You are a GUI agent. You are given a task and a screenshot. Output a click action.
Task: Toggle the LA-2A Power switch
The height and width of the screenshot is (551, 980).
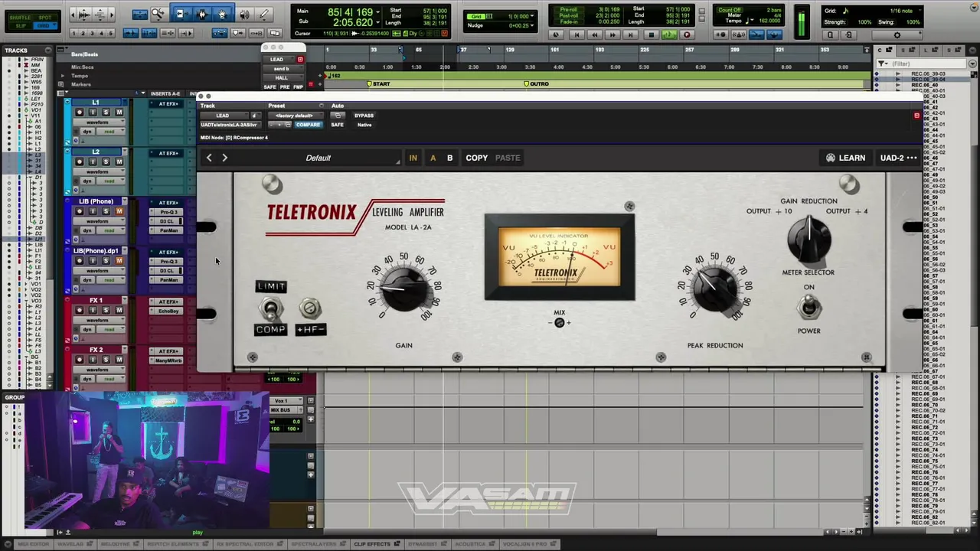point(808,308)
